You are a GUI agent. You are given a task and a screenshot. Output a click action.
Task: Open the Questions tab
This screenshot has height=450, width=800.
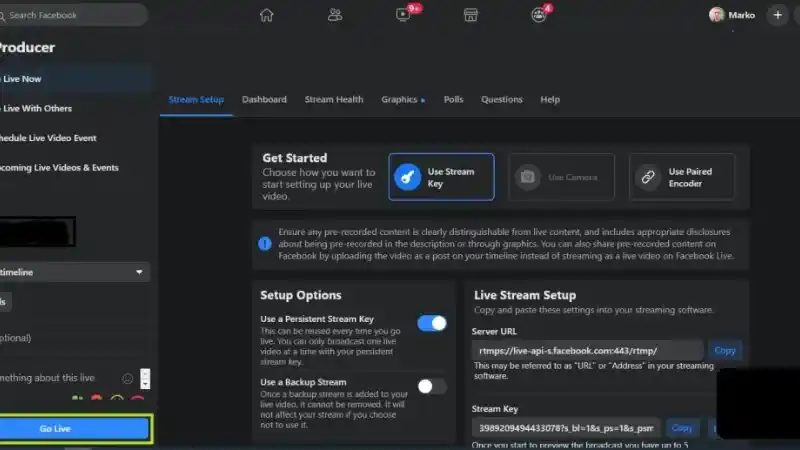point(502,99)
